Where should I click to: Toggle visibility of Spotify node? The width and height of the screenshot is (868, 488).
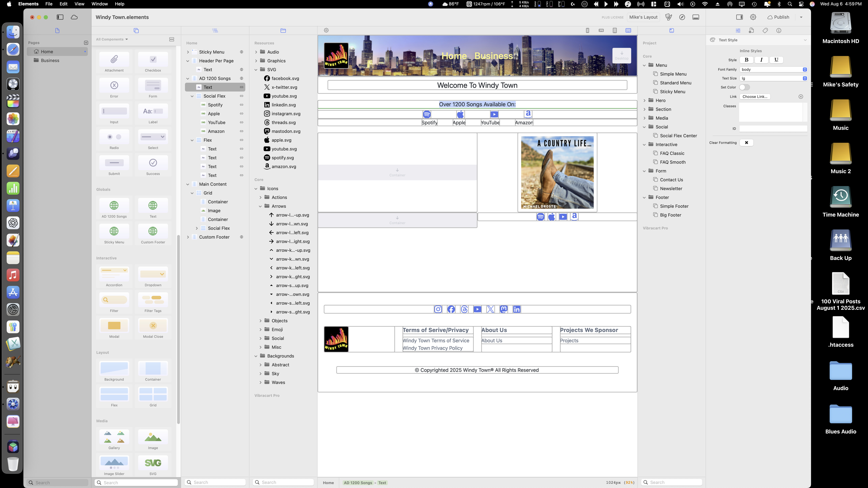click(242, 105)
